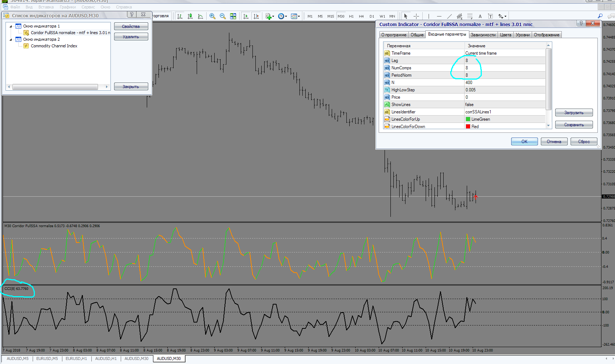Open the add indicators icon

pyautogui.click(x=268, y=16)
